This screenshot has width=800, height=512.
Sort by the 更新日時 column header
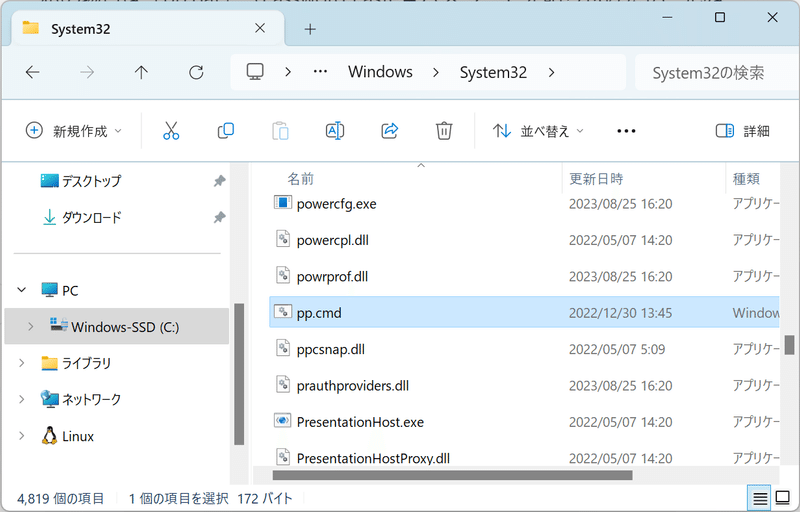click(596, 178)
